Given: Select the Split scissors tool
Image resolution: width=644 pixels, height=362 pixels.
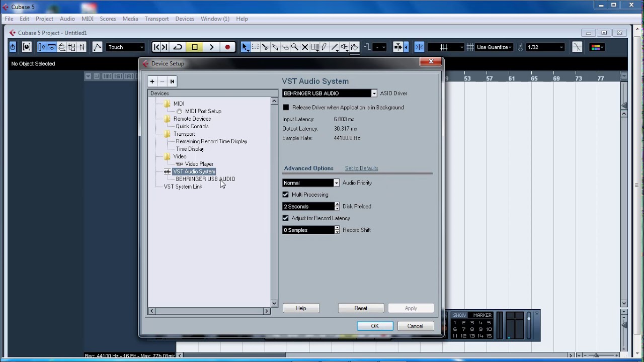Looking at the screenshot, I should pyautogui.click(x=265, y=47).
